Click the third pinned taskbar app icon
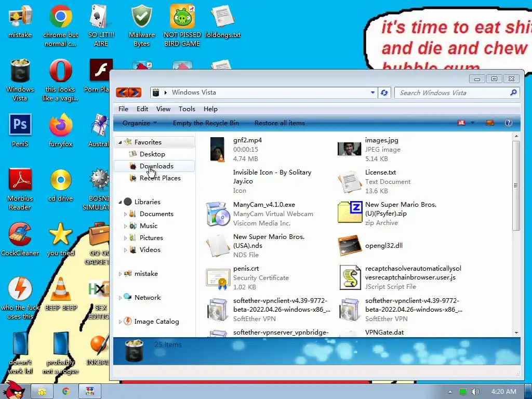The height and width of the screenshot is (399, 532). 90,392
